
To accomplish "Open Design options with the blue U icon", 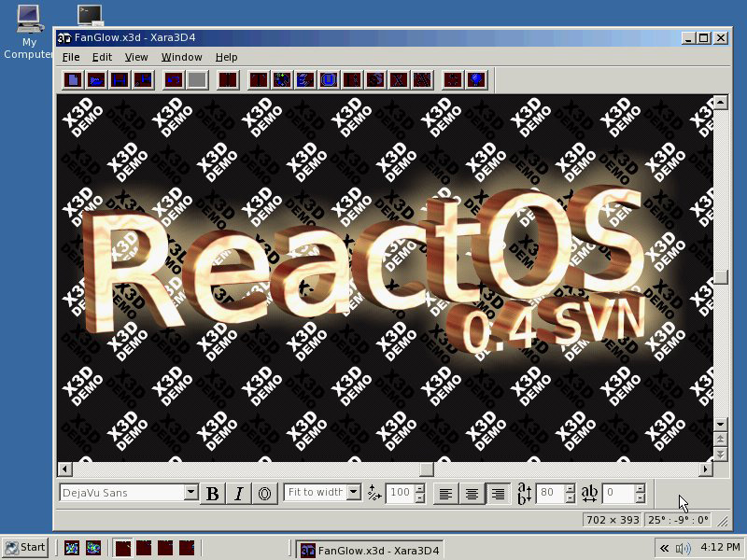I will click(x=329, y=79).
